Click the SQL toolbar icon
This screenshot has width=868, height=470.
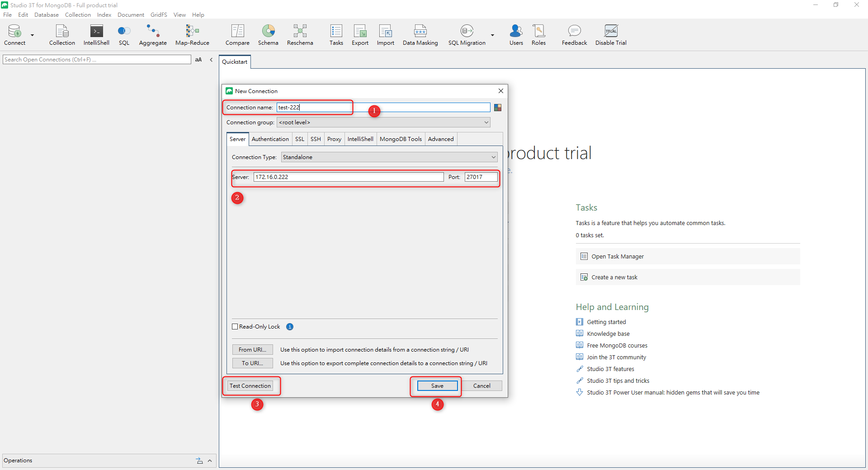(124, 35)
